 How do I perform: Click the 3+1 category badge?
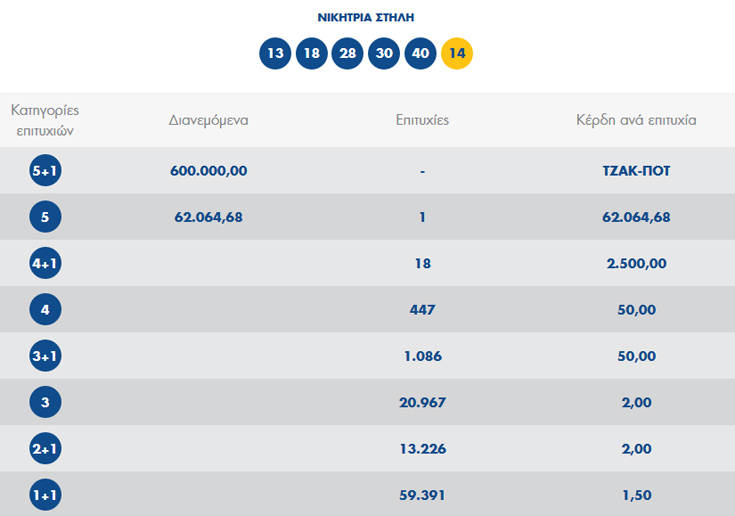click(x=46, y=356)
